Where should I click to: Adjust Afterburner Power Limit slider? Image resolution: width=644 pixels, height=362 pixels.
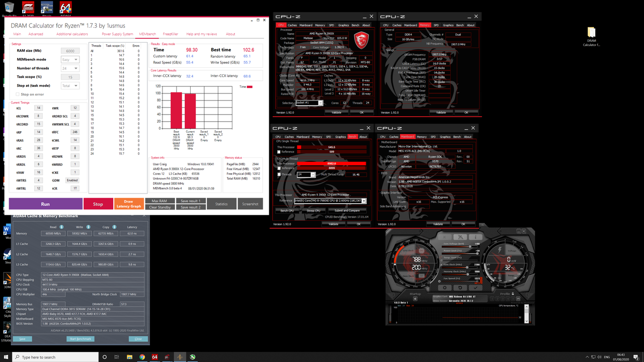click(459, 253)
